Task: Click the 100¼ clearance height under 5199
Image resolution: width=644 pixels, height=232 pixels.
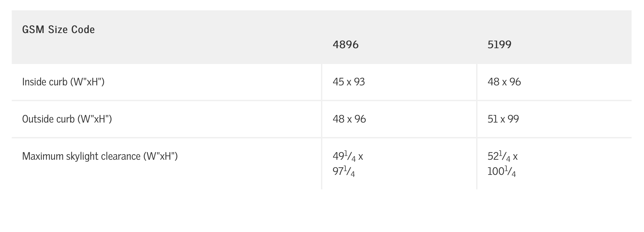Action: point(502,171)
